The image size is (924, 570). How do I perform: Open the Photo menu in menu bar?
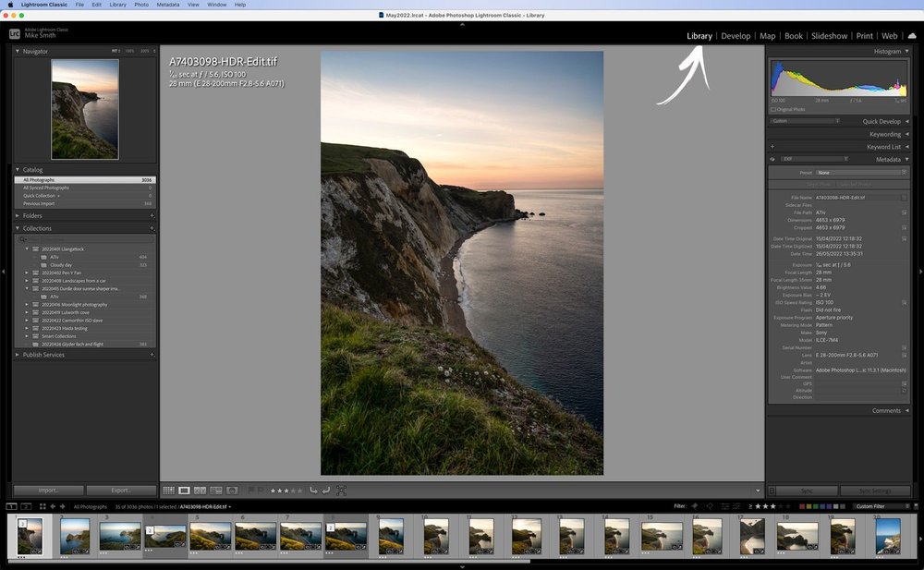click(x=141, y=4)
